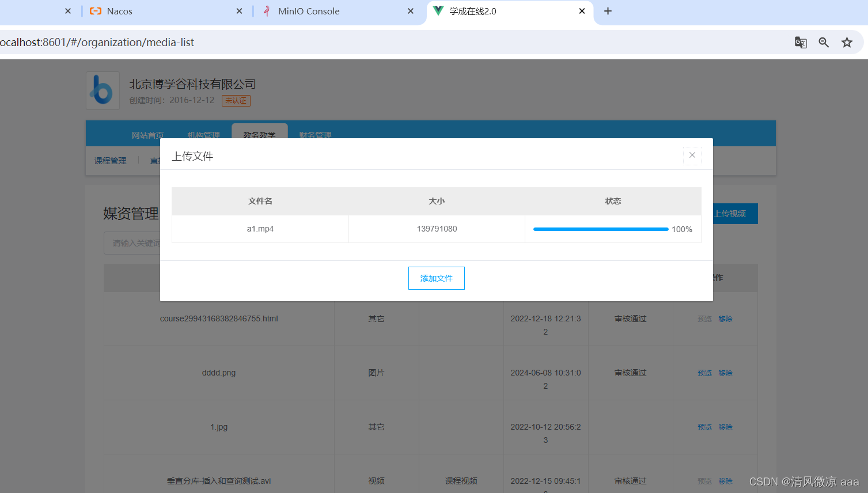This screenshot has height=493, width=868.
Task: Click the address bar URL
Action: click(97, 42)
